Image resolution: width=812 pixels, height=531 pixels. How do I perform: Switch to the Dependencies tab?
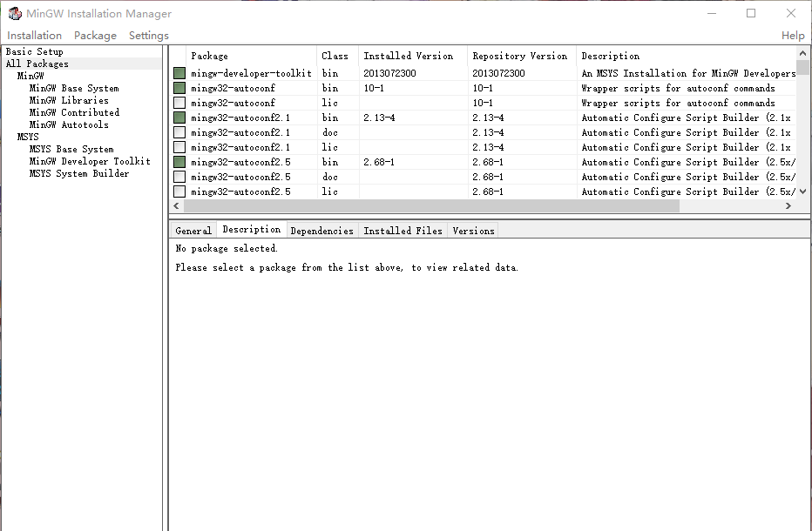(x=321, y=231)
